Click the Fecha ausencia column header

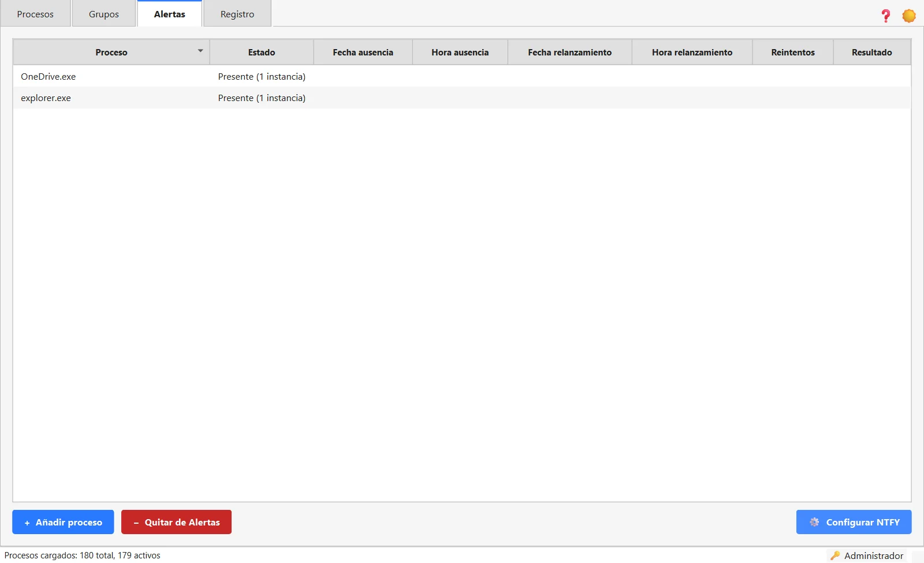[x=363, y=52]
